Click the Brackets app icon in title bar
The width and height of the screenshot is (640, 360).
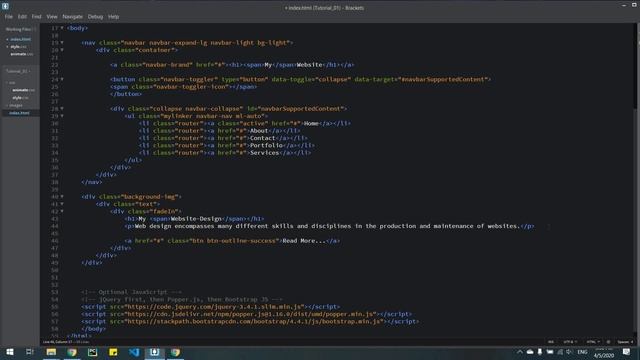point(5,6)
